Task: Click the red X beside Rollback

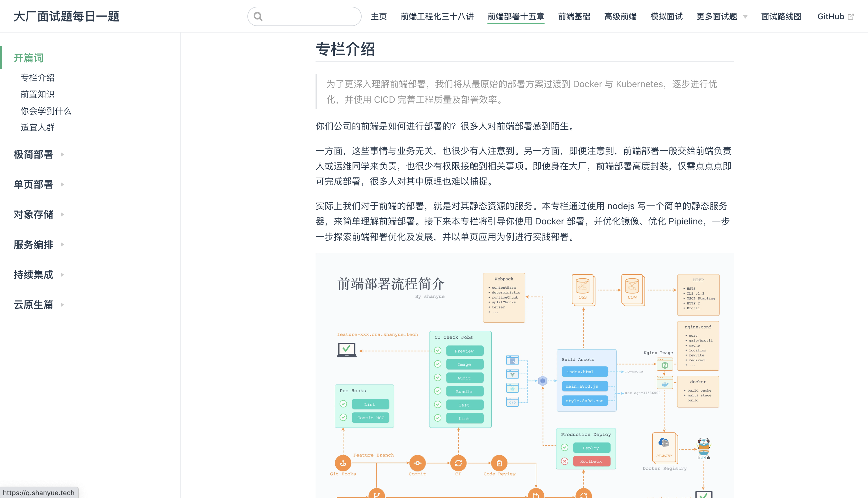Action: 565,461
